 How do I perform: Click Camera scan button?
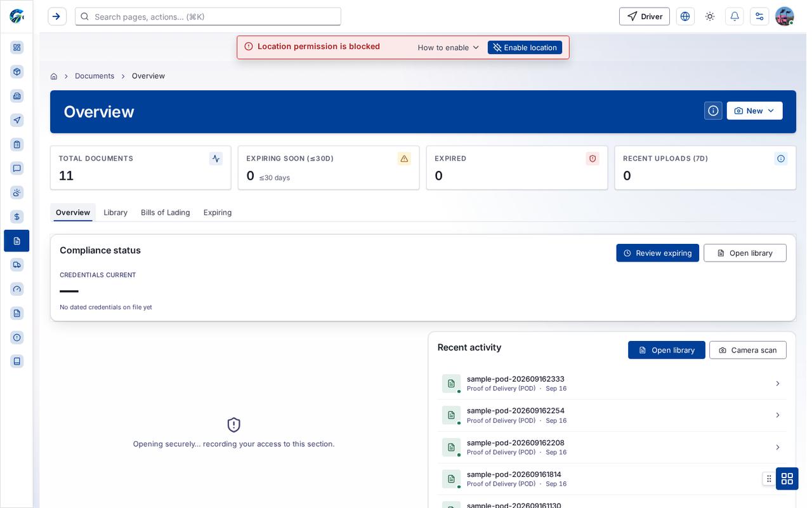tap(747, 350)
